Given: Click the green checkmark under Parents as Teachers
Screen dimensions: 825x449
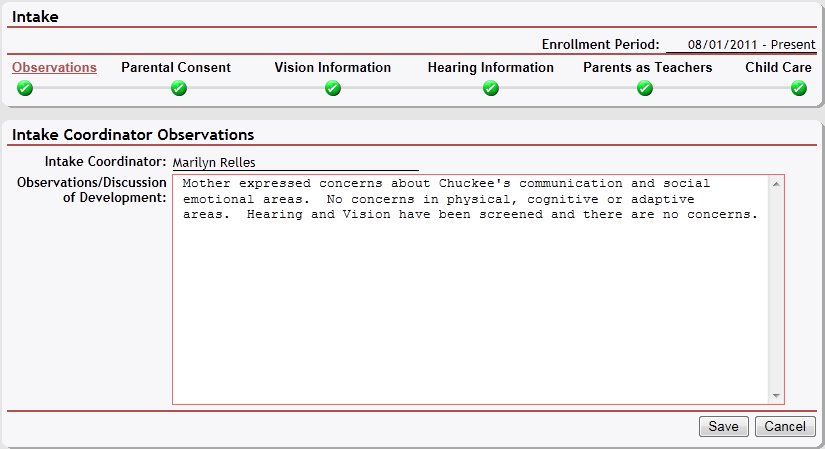Looking at the screenshot, I should [x=645, y=88].
